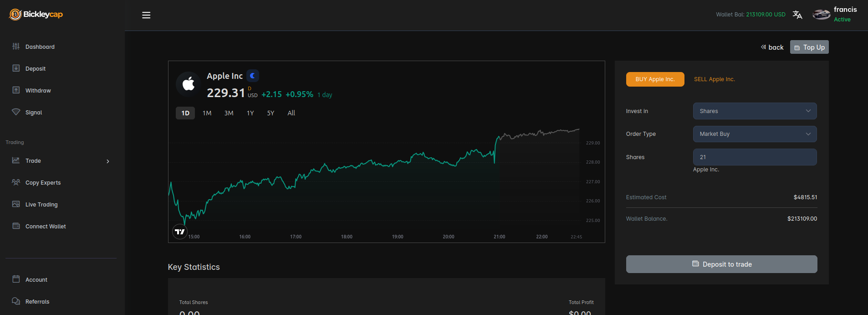Click the TradingView logo on chart

pos(180,232)
